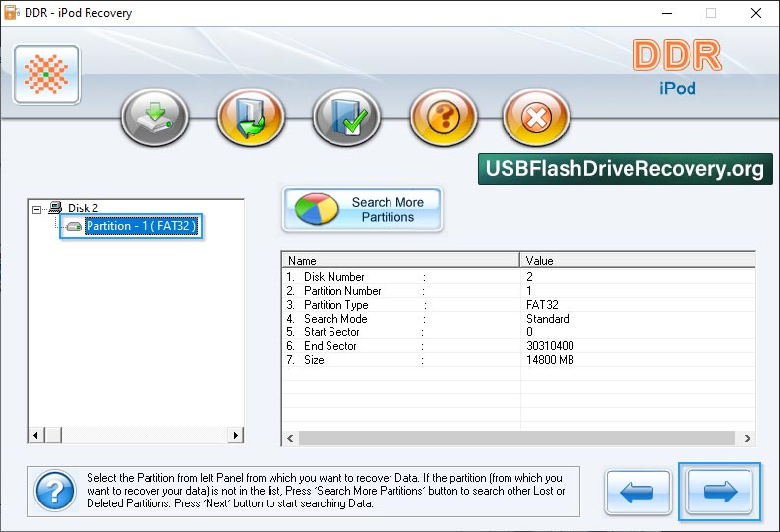The height and width of the screenshot is (532, 780).
Task: Click details table horizontal scrollbar track
Action: (x=516, y=438)
